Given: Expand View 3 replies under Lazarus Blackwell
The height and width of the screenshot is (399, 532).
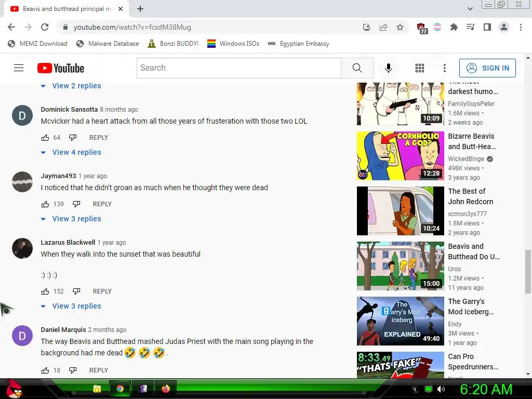Looking at the screenshot, I should [71, 306].
